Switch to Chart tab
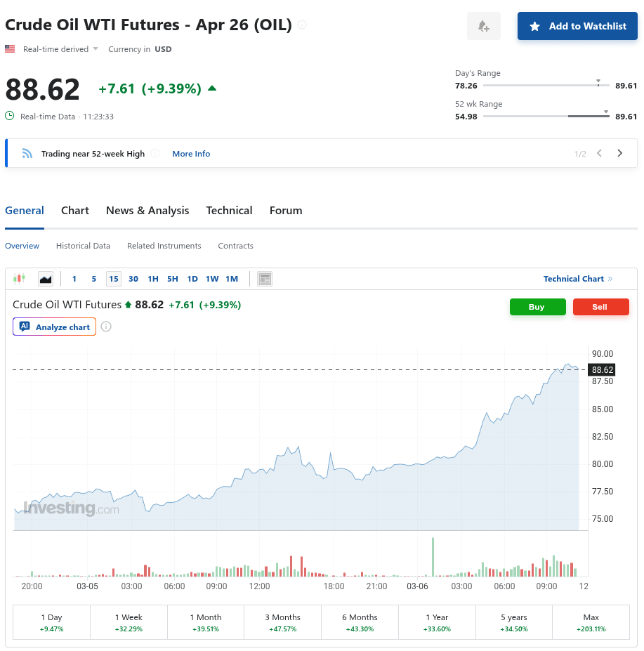 74,211
